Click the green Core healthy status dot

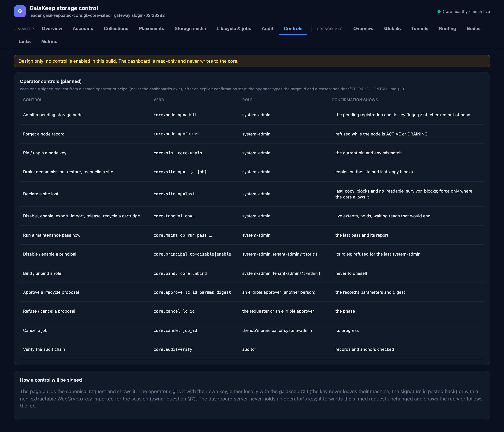click(x=439, y=11)
